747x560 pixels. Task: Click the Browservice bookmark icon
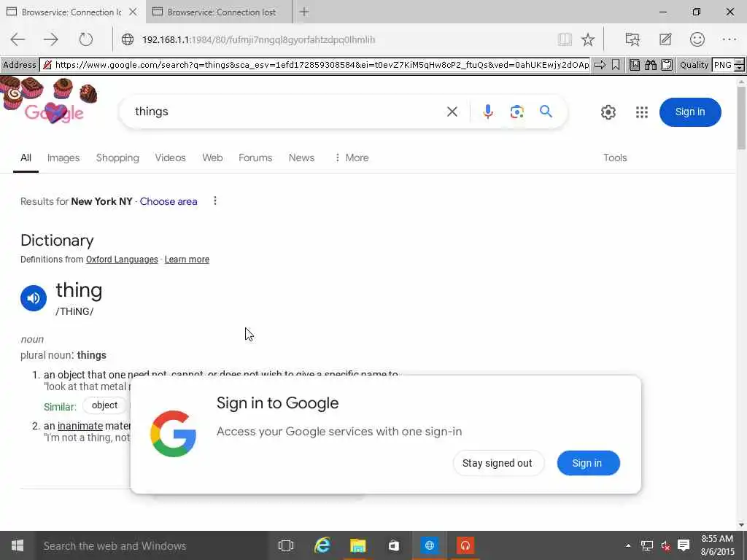coord(616,65)
